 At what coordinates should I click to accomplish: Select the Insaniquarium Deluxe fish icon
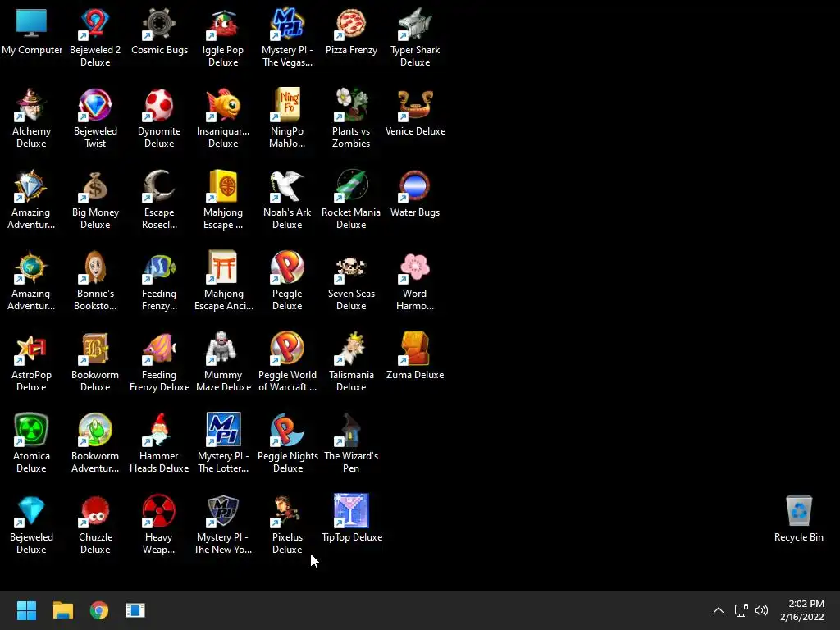click(x=223, y=105)
